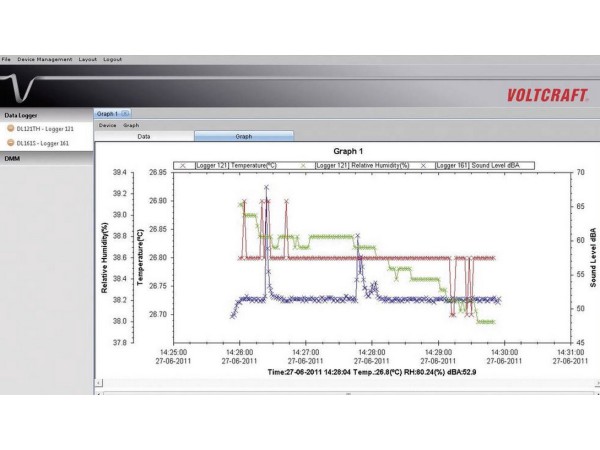This screenshot has height=450, width=600.
Task: Click the 14:31:00 time axis label
Action: point(570,352)
